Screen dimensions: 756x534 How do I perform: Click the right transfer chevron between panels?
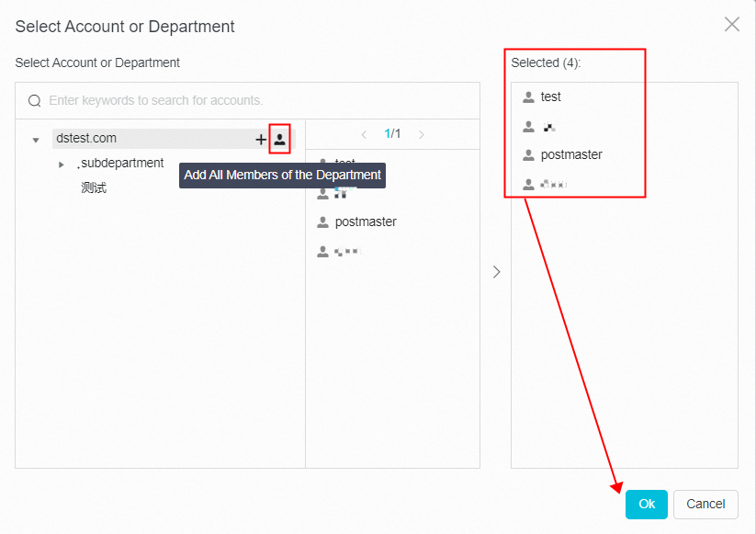pos(496,272)
